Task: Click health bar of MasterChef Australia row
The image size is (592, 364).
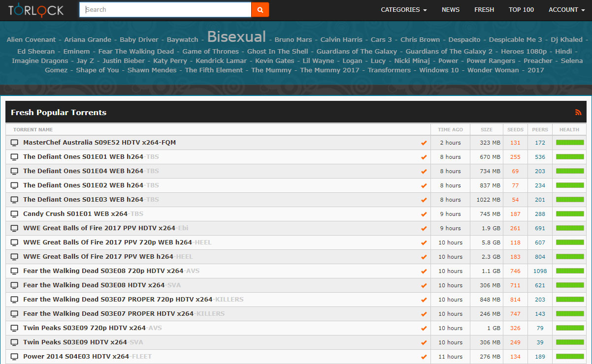Action: (570, 143)
